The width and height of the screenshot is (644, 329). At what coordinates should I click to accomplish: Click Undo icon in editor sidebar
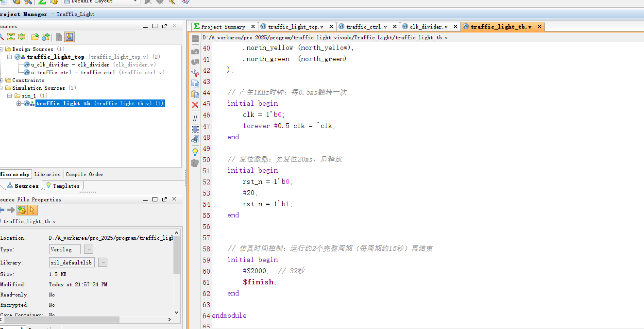pos(195,51)
